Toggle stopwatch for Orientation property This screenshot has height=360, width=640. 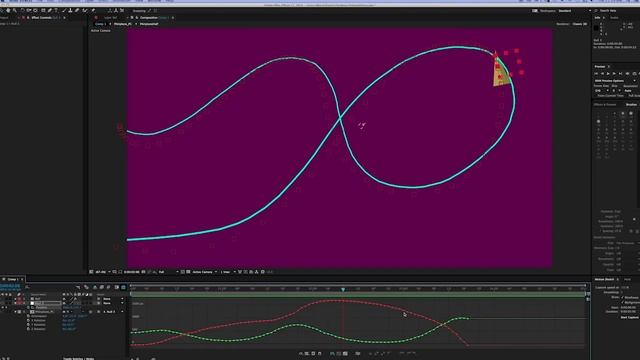[x=28, y=316]
